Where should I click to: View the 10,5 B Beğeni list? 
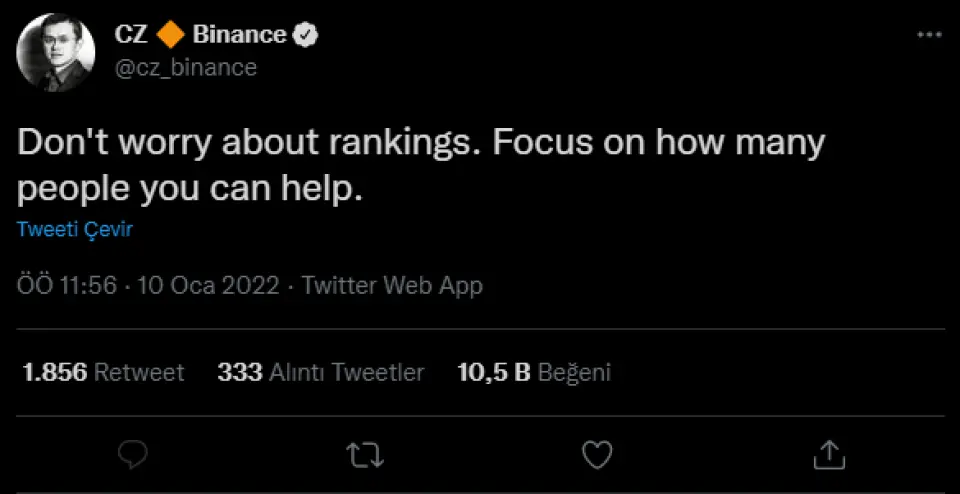point(534,373)
